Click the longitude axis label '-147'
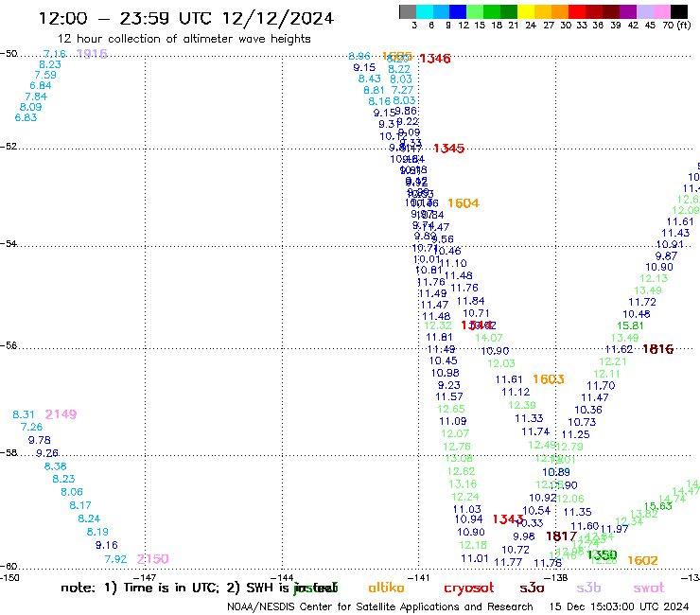The width and height of the screenshot is (700, 615). click(x=145, y=578)
